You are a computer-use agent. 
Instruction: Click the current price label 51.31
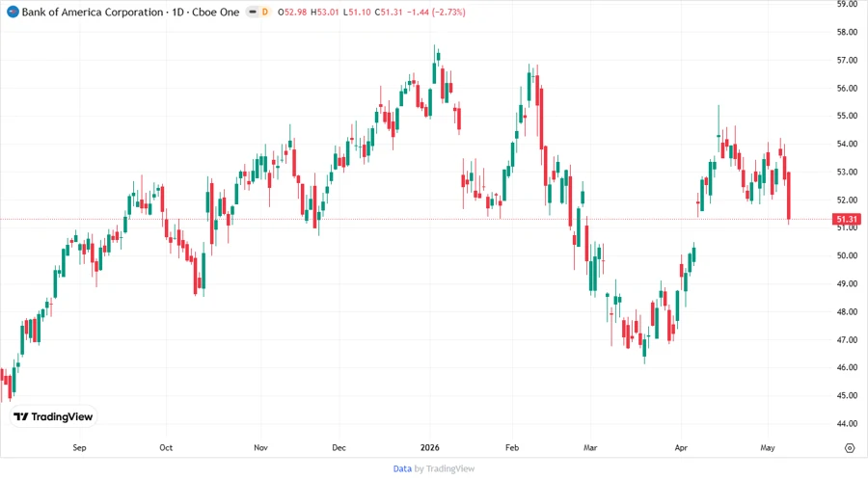847,219
